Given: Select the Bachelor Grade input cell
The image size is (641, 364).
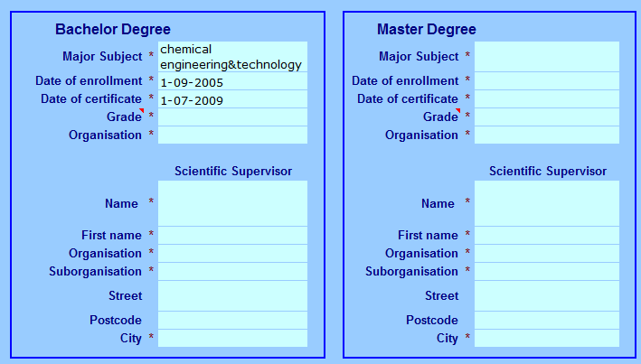Looking at the screenshot, I should click(232, 117).
